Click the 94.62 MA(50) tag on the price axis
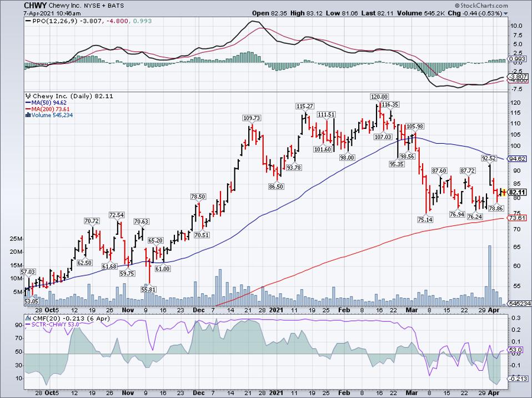This screenshot has height=398, width=532. click(517, 159)
